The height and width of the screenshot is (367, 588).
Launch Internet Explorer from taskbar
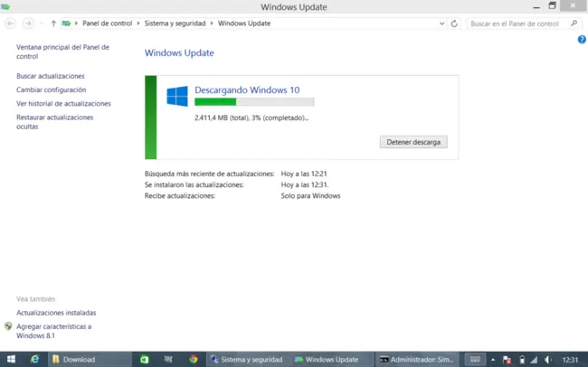[35, 360]
